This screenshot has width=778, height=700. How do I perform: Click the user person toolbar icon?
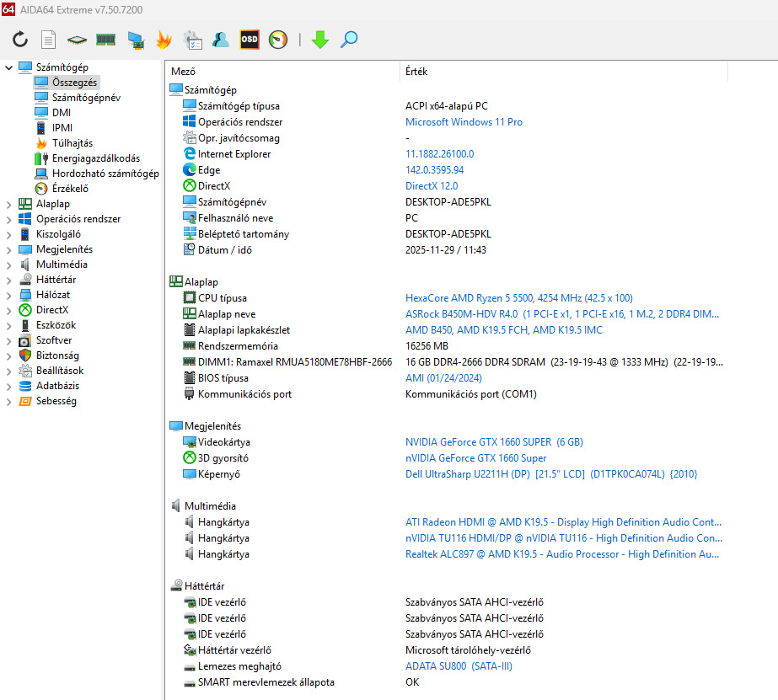pyautogui.click(x=220, y=39)
